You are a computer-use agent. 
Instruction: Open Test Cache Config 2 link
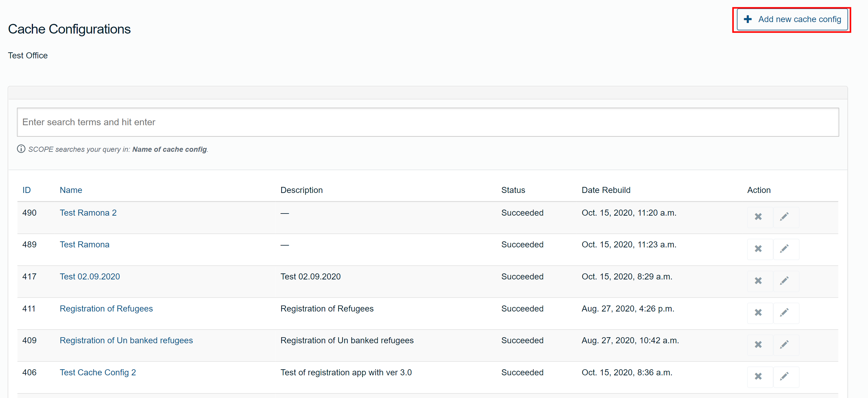[x=98, y=372]
